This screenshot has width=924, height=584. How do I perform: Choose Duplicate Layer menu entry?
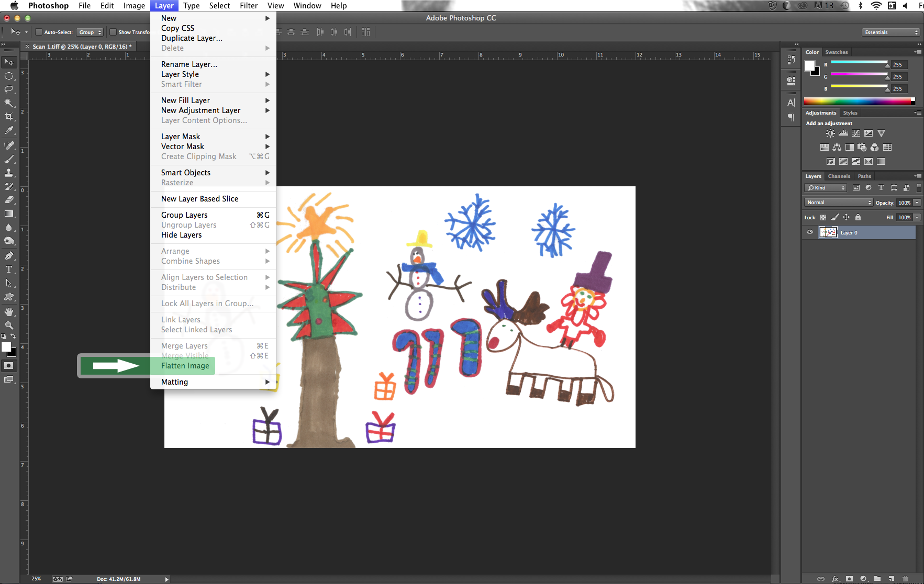(x=213, y=38)
